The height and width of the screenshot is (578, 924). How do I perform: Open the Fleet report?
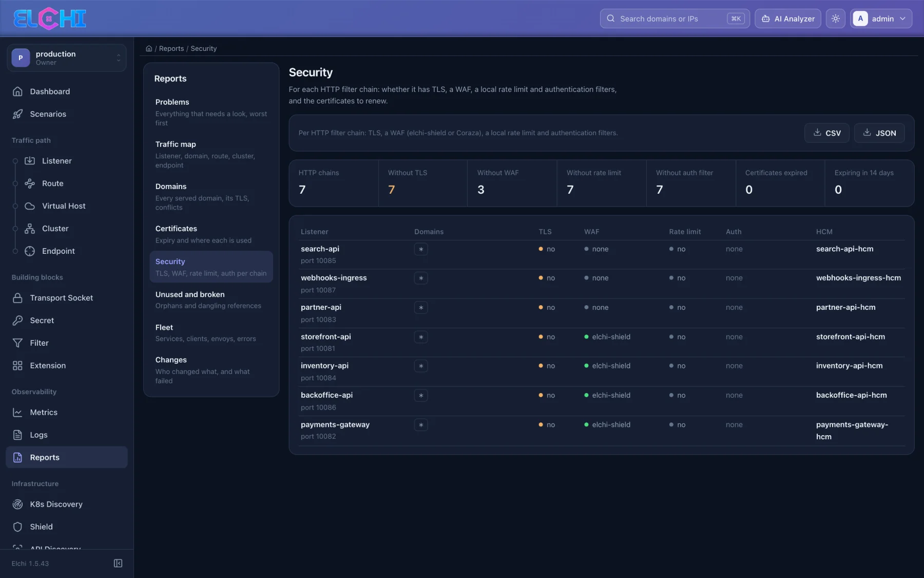pyautogui.click(x=211, y=332)
